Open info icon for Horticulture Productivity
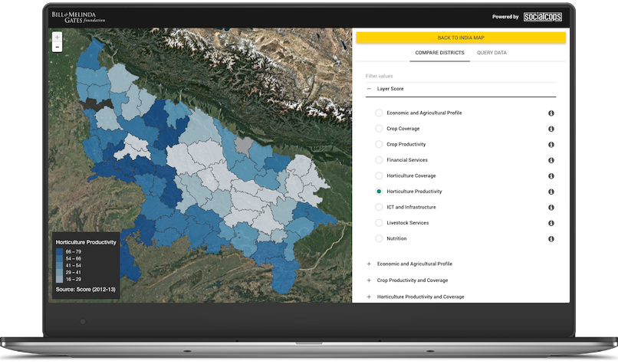 pos(551,192)
